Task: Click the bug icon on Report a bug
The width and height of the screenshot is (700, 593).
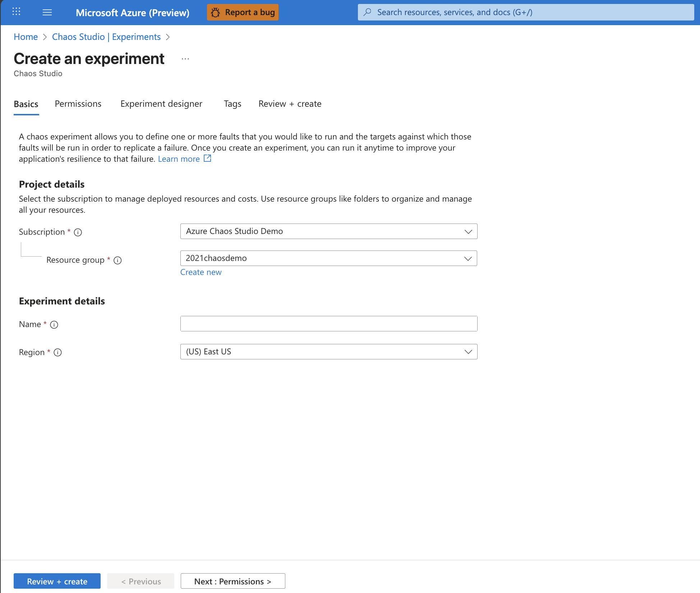Action: point(216,13)
